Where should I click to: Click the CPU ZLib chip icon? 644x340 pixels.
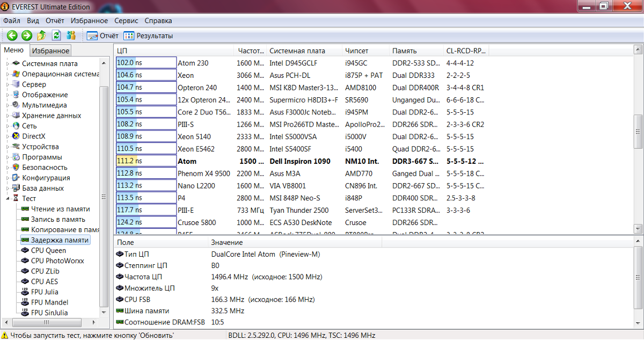pyautogui.click(x=25, y=271)
